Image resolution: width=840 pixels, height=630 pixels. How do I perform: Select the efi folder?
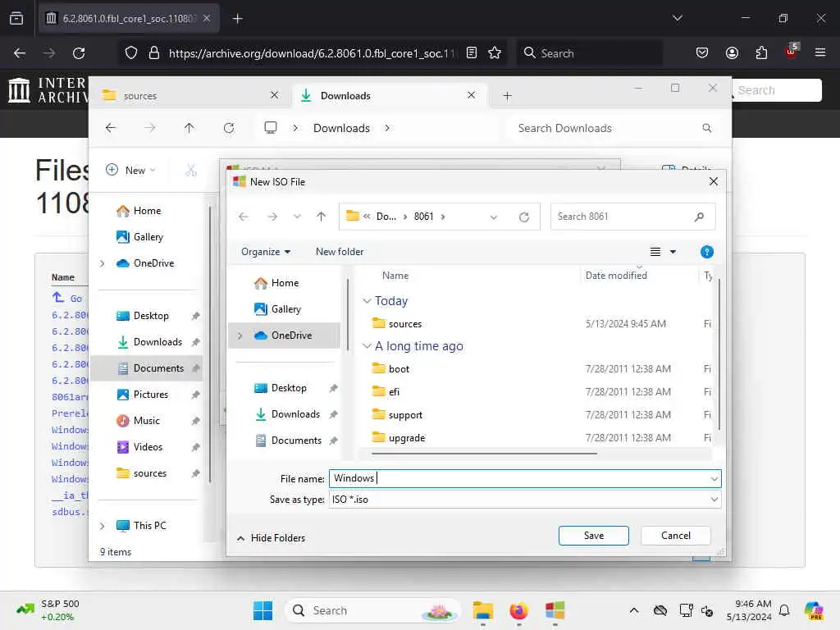(394, 391)
